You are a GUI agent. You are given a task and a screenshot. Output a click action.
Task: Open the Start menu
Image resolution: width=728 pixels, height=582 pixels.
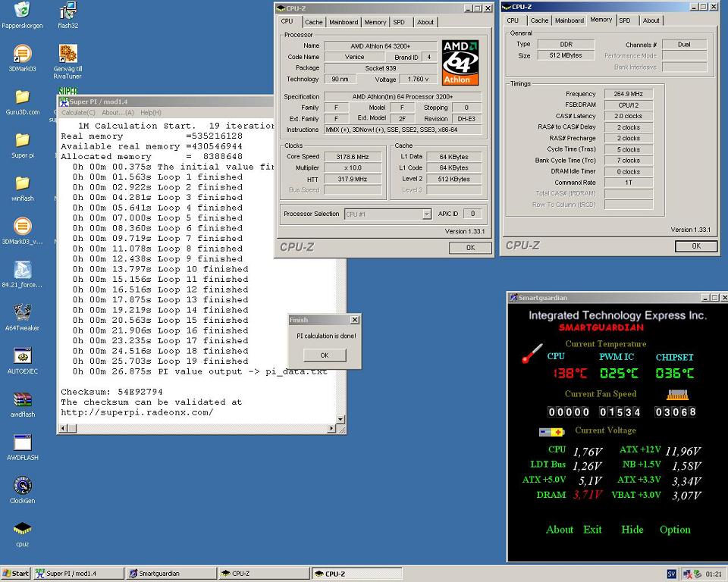(15, 574)
